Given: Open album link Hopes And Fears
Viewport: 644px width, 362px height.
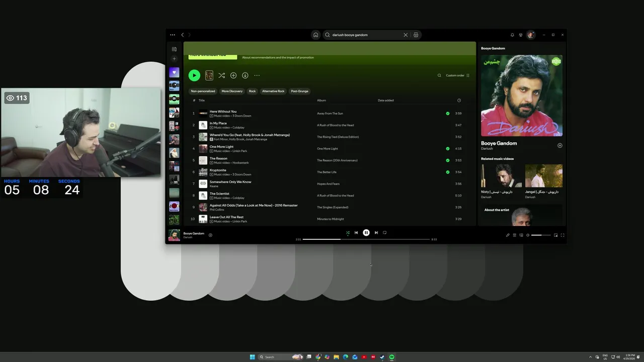Looking at the screenshot, I should 328,184.
